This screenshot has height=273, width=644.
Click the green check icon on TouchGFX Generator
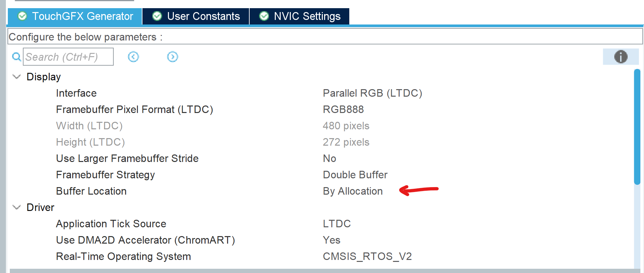[x=22, y=16]
